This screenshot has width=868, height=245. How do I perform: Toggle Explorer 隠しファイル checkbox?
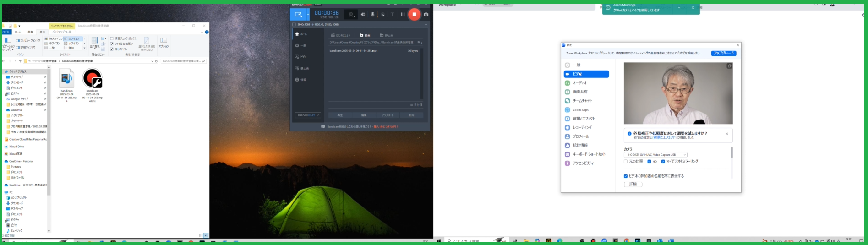(x=112, y=49)
